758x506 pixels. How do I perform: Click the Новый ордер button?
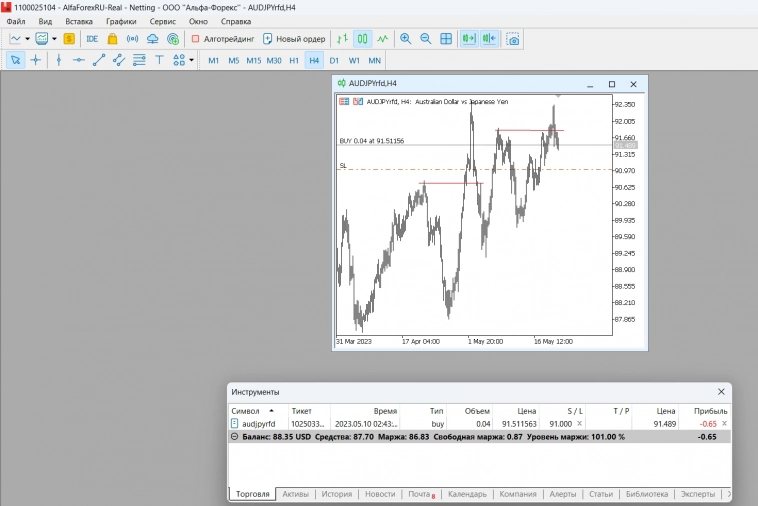click(294, 39)
